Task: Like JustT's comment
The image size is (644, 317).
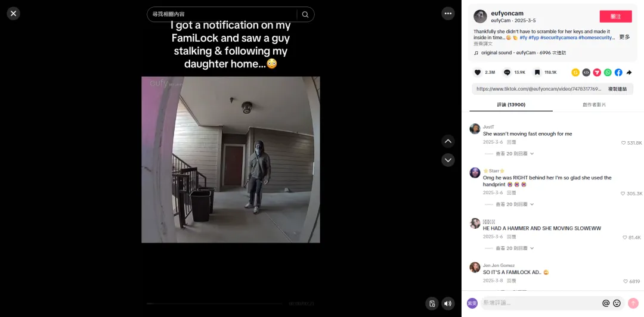Action: point(624,143)
